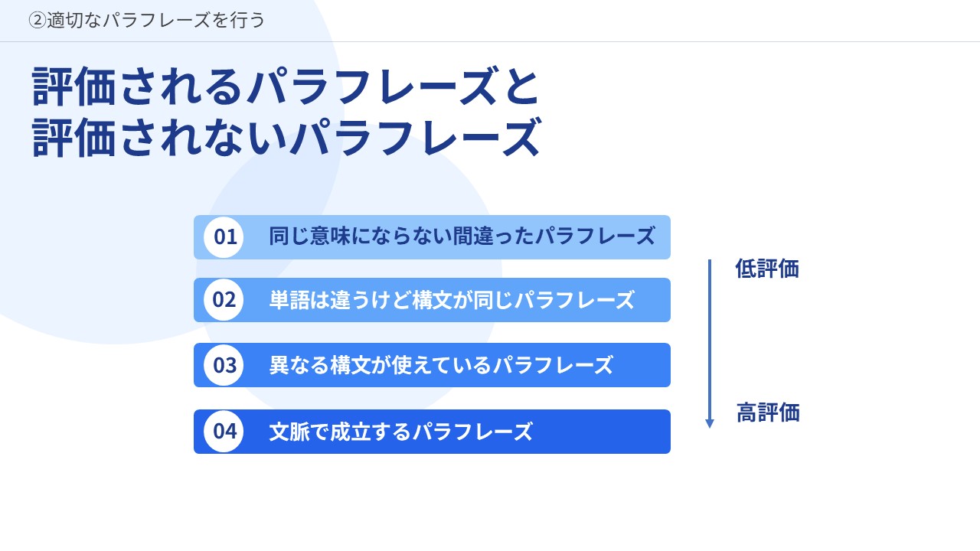Click the text 文脈で成立するパラフレーズ
Viewport: 980px width, 551px height.
coord(400,432)
